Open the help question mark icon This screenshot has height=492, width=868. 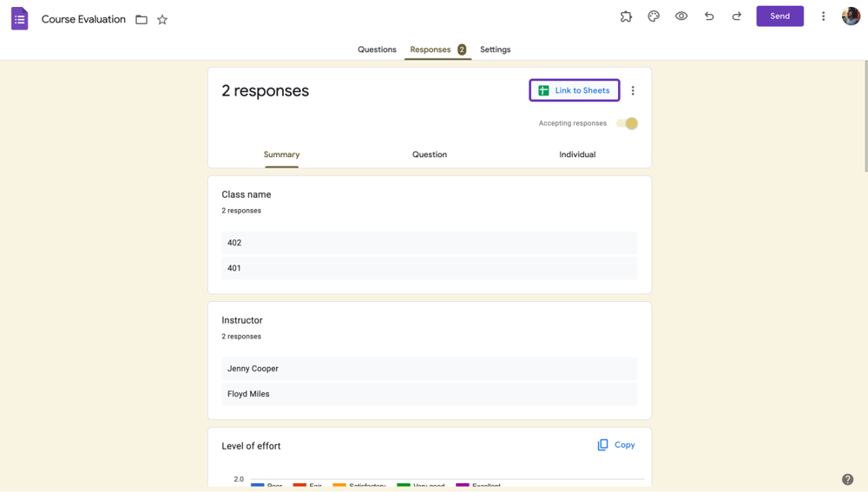(847, 480)
